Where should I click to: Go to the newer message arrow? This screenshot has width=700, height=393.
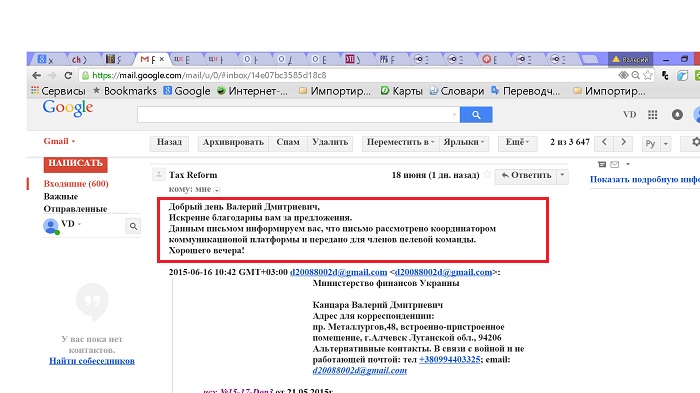(x=604, y=142)
